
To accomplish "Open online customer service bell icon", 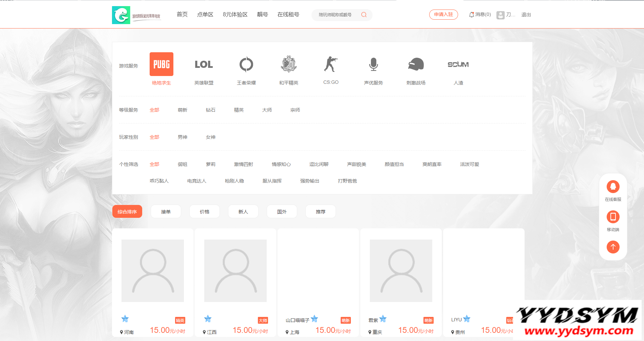I will [x=613, y=187].
